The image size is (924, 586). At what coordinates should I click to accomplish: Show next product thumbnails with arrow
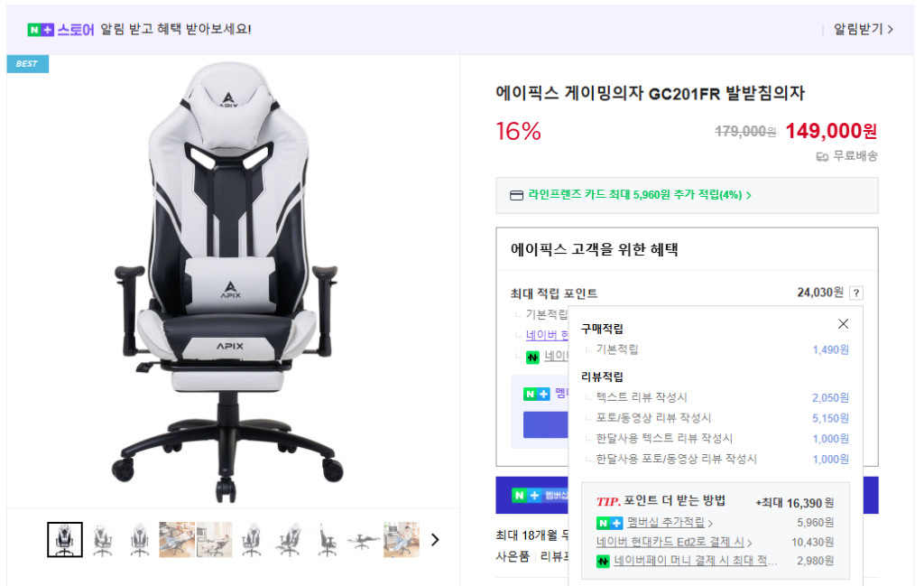pyautogui.click(x=435, y=539)
